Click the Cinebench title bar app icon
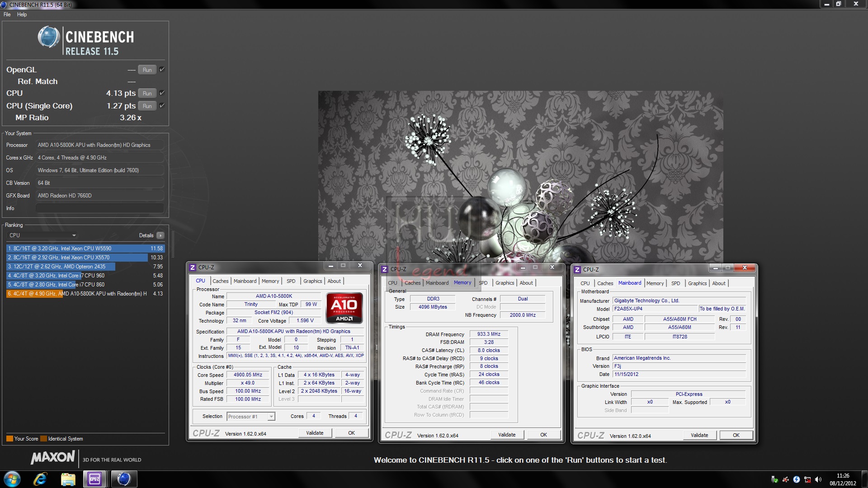The height and width of the screenshot is (488, 868). [x=4, y=5]
